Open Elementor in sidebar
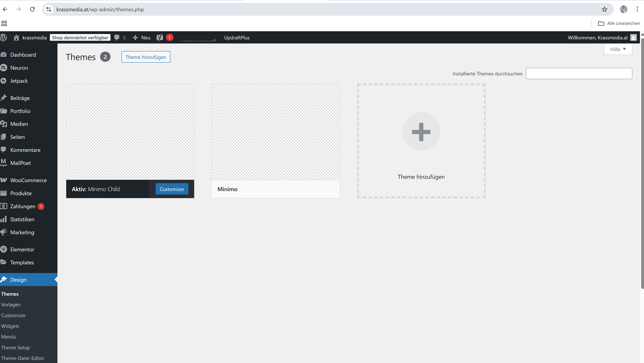The width and height of the screenshot is (644, 363). click(x=22, y=250)
